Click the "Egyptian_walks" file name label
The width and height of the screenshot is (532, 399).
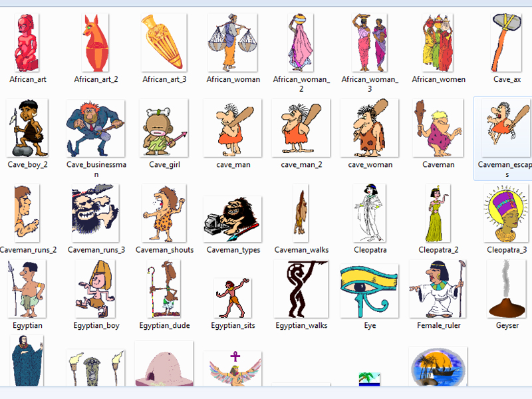pos(301,326)
